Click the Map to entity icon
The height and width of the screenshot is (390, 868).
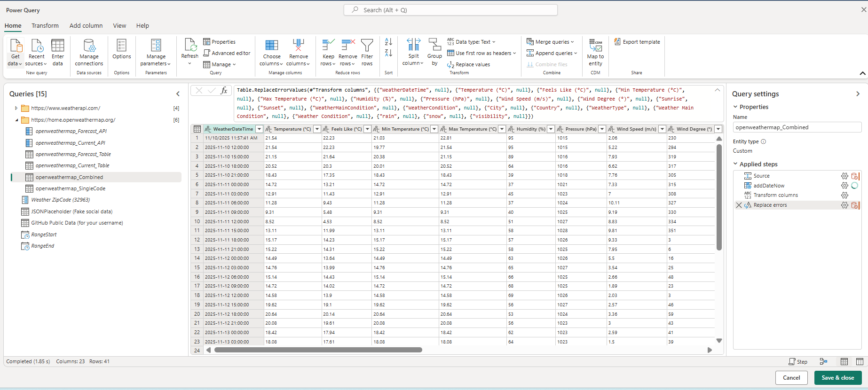[x=595, y=46]
